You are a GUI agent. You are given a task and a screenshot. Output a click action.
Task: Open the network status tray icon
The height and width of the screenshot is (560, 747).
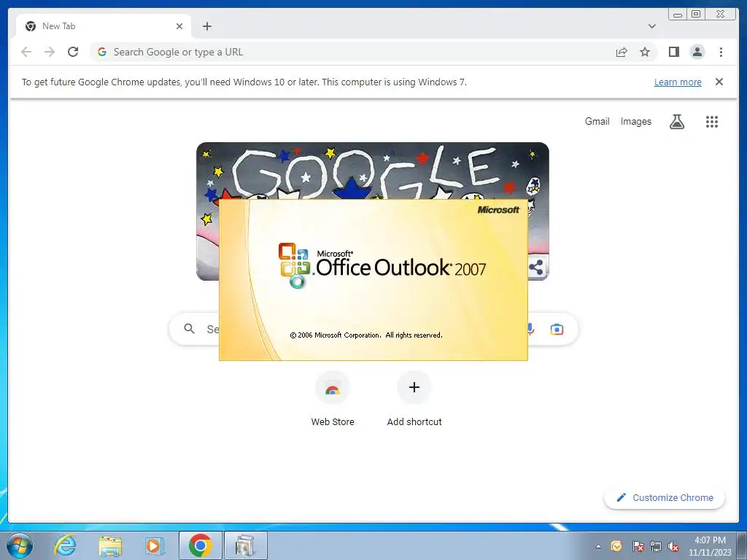(656, 546)
